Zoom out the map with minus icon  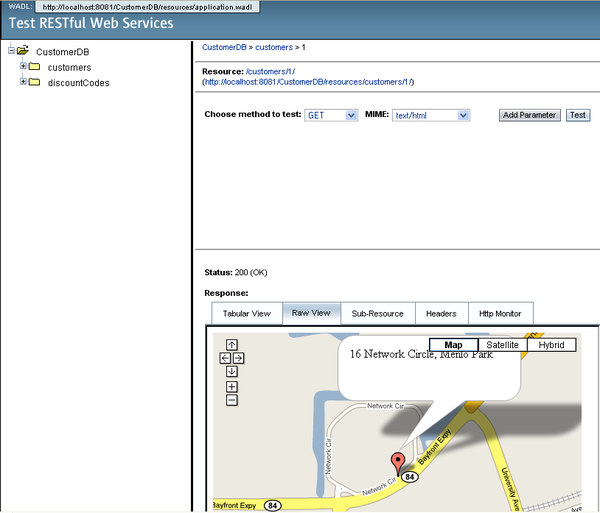(232, 400)
